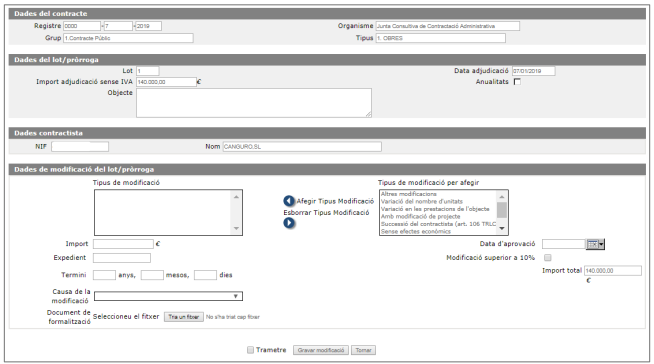Open the Data d'aprovació calendar icon
The height and width of the screenshot is (364, 654).
[592, 244]
